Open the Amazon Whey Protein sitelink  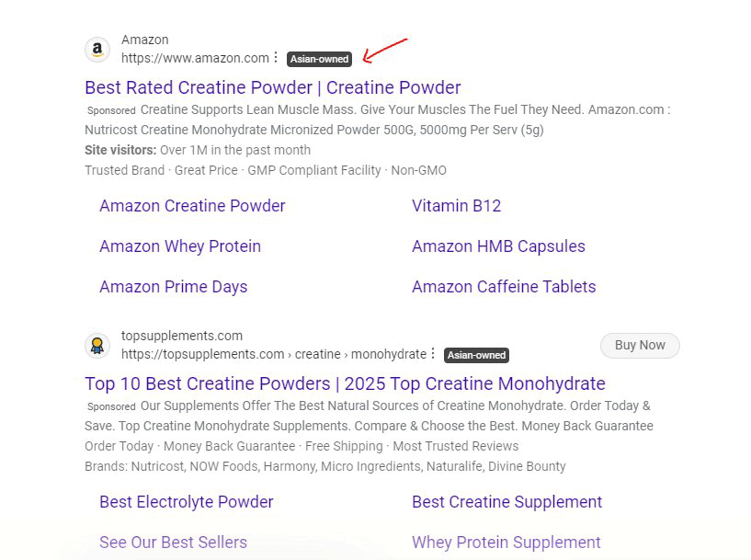(x=180, y=246)
